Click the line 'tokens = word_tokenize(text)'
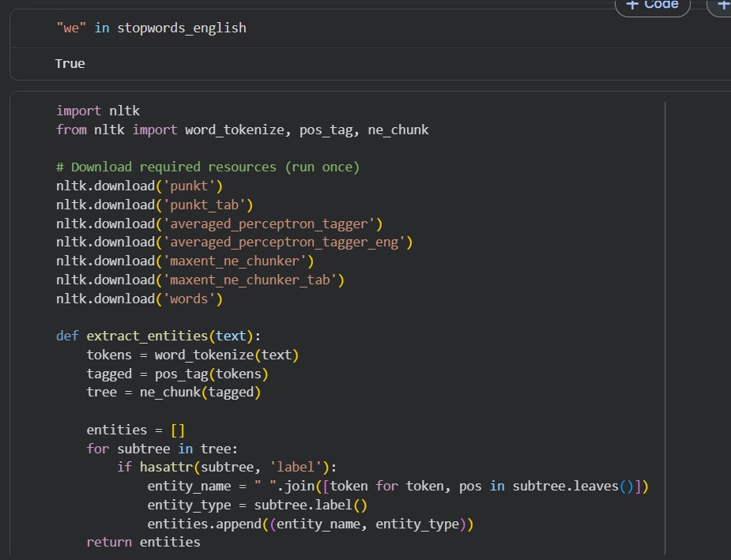 [193, 355]
